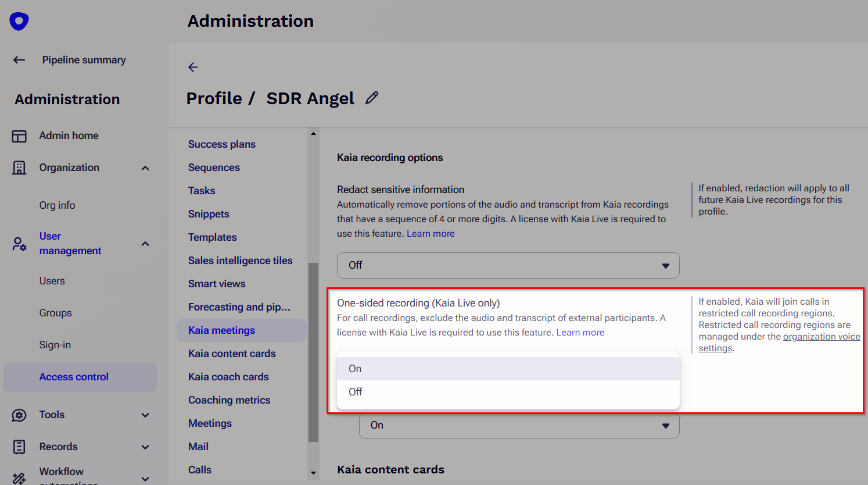The image size is (868, 485).
Task: Select Mail in profile list
Action: pos(198,447)
